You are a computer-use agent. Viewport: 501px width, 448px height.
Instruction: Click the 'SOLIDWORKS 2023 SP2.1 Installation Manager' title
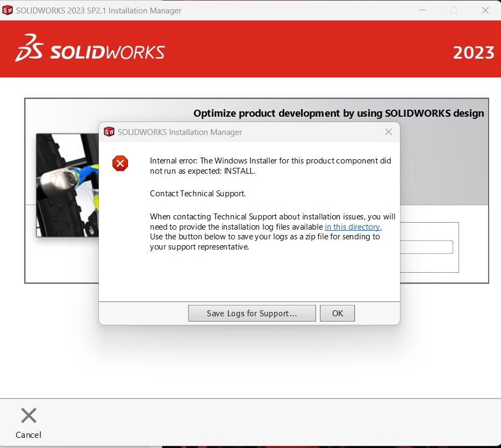pos(99,11)
